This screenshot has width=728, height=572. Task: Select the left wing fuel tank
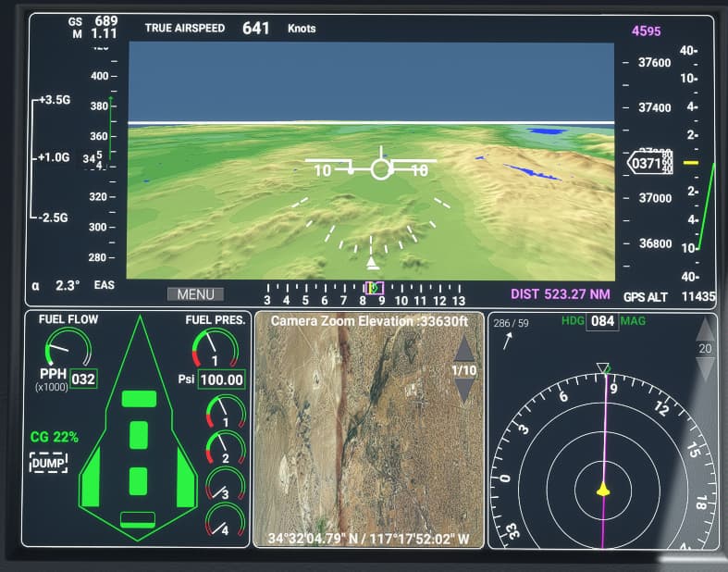pyautogui.click(x=90, y=479)
